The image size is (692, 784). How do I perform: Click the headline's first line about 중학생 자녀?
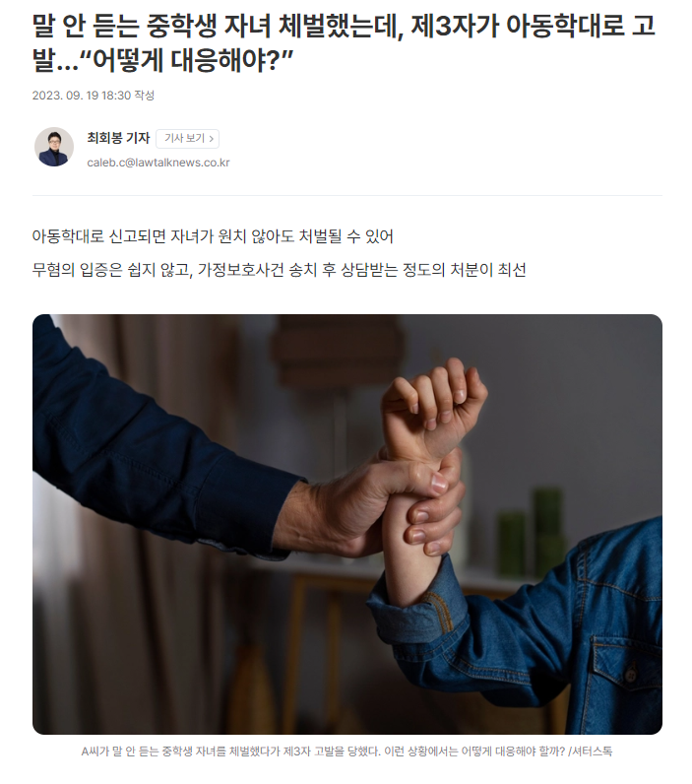(344, 26)
